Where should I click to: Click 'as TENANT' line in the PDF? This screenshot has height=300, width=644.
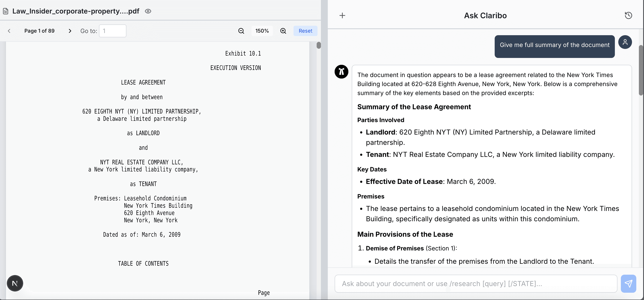click(x=143, y=184)
